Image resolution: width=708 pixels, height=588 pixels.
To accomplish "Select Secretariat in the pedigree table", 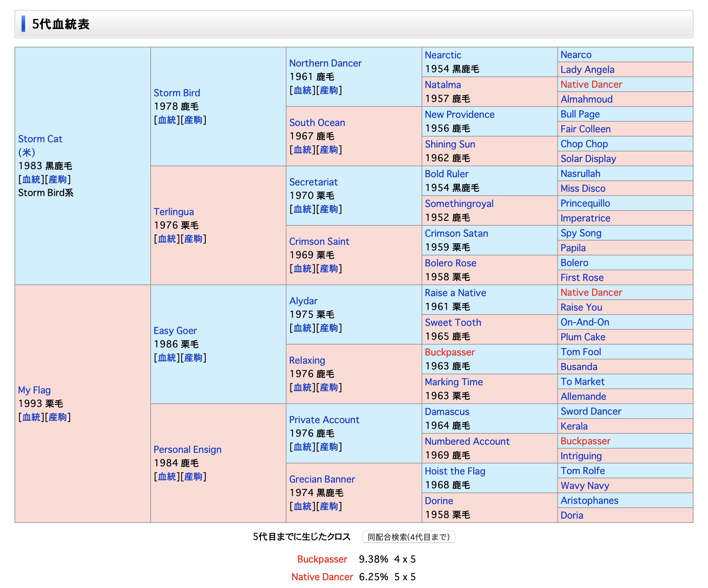I will coord(313,182).
